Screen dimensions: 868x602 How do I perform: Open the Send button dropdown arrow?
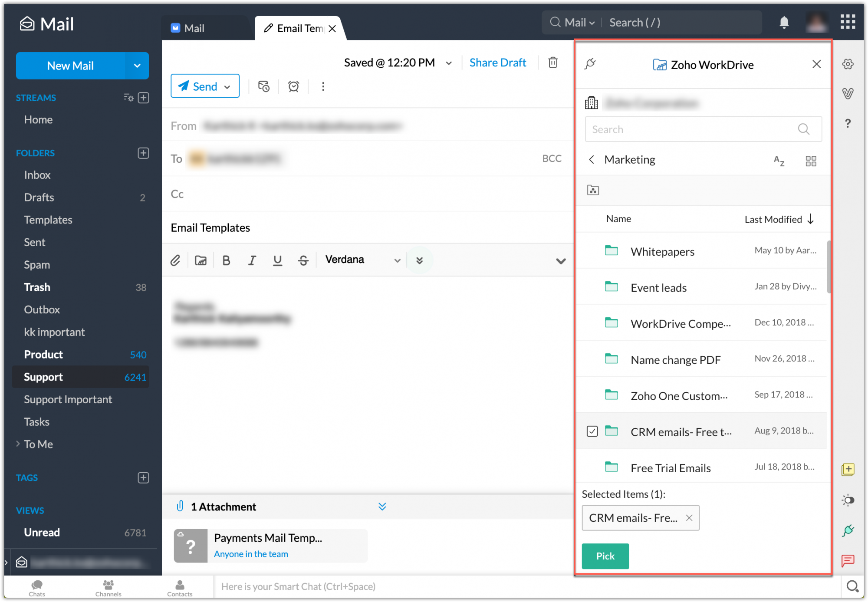(227, 86)
